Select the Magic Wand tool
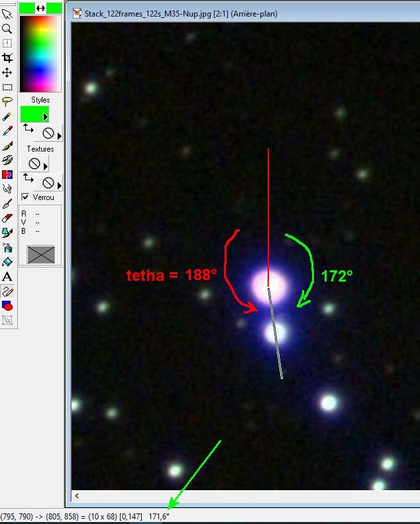This screenshot has height=524, width=420. [7, 117]
